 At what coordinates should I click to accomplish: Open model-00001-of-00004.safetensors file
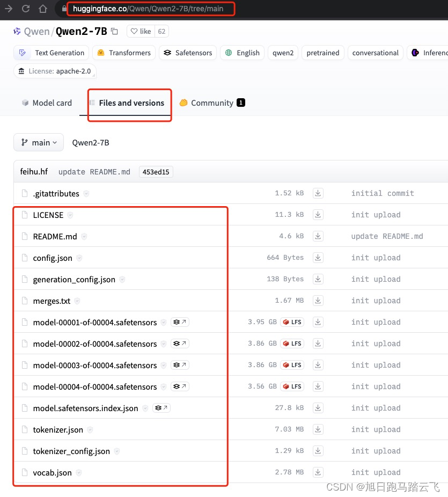(95, 323)
